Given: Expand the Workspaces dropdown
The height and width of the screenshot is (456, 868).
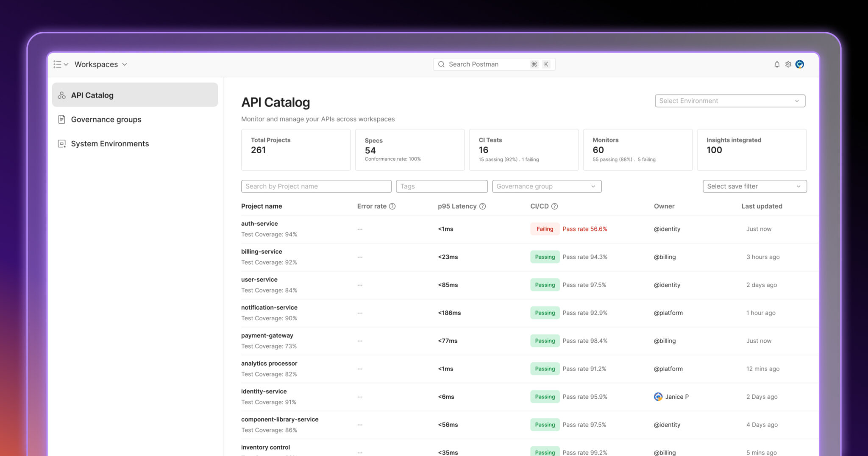Looking at the screenshot, I should pyautogui.click(x=101, y=64).
